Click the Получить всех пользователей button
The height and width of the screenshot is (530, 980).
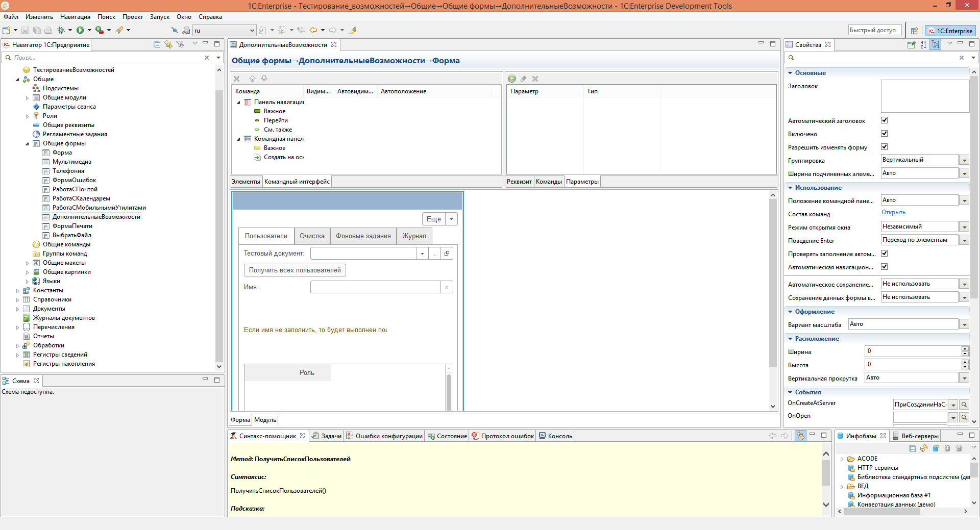pyautogui.click(x=295, y=270)
